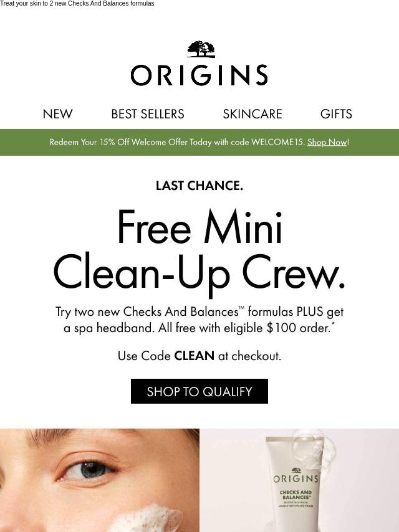Screen dimensions: 399x532
Task: Click the bold CLEAN promo code
Action: tap(195, 356)
